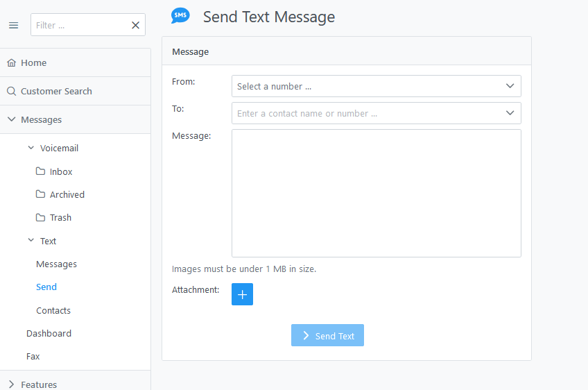Open the Dashboard link in sidebar
588x390 pixels.
(x=49, y=333)
